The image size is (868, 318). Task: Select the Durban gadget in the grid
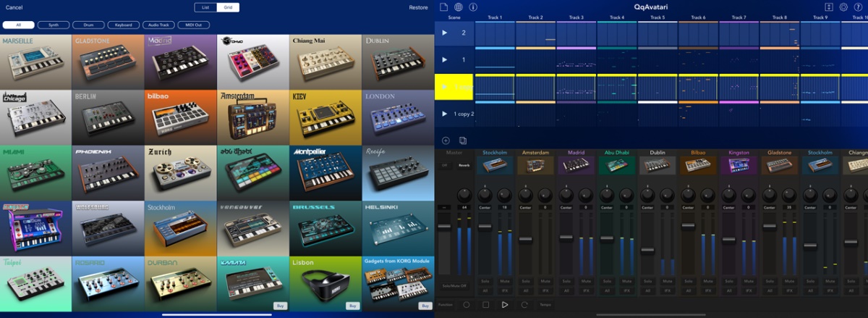[x=181, y=284]
